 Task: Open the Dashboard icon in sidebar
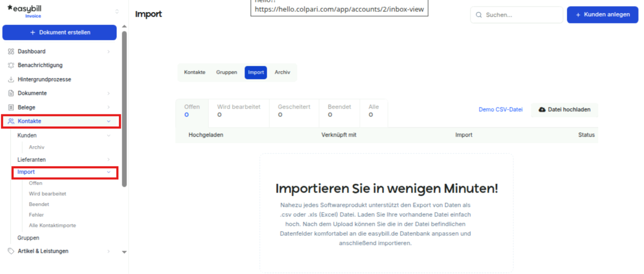[x=11, y=51]
